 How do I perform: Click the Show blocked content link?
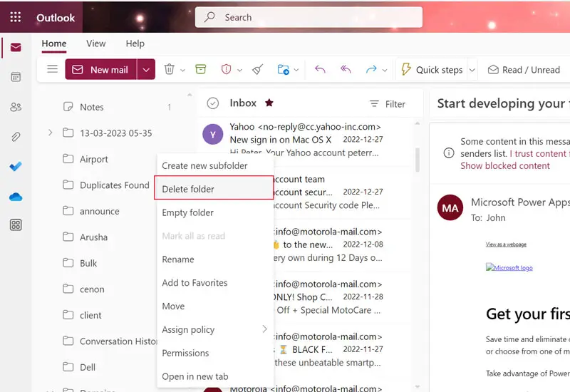(504, 165)
